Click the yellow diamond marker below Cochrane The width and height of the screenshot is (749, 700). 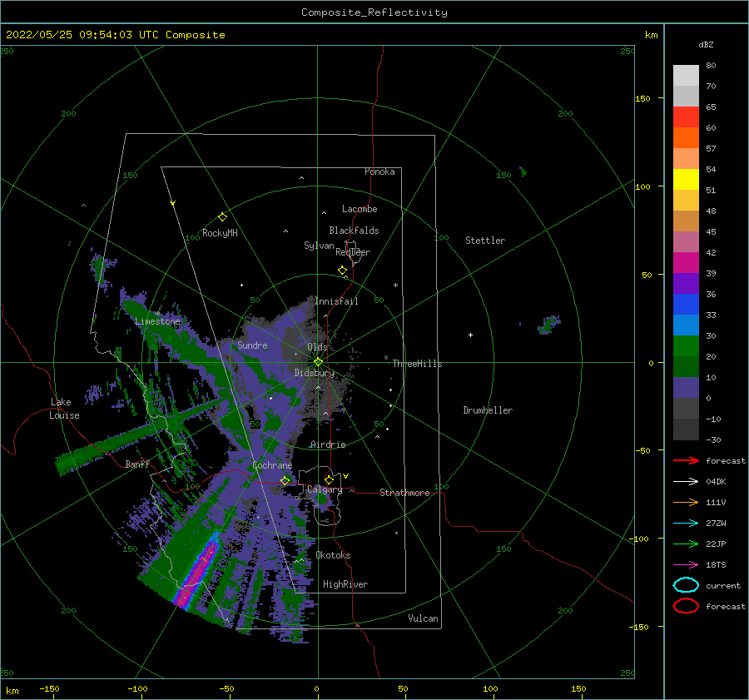click(285, 480)
